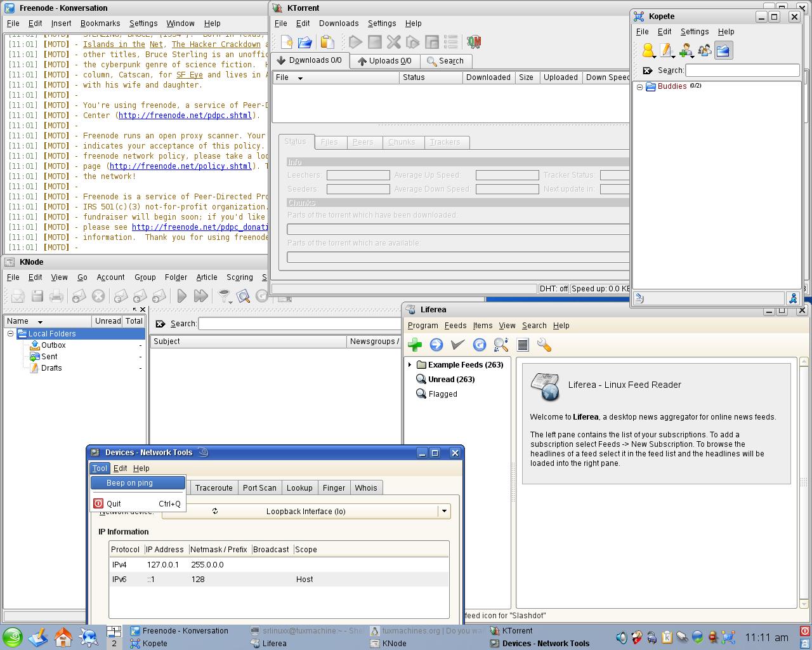
Task: Open the freenode.net/policy.shtml link in Konversation
Action: tap(181, 166)
